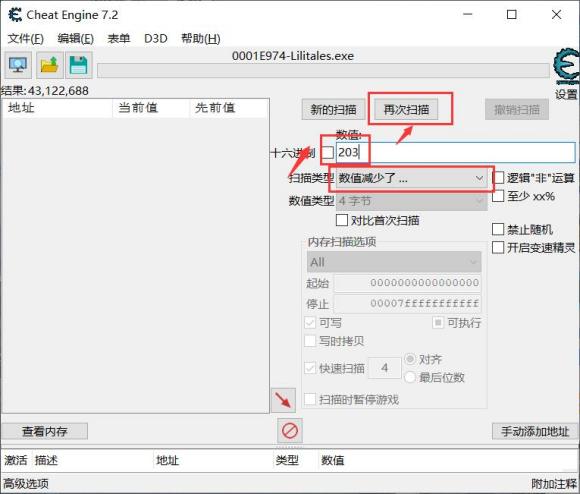
Task: Toggle the 对比首次扫描 checkbox
Action: [x=342, y=220]
